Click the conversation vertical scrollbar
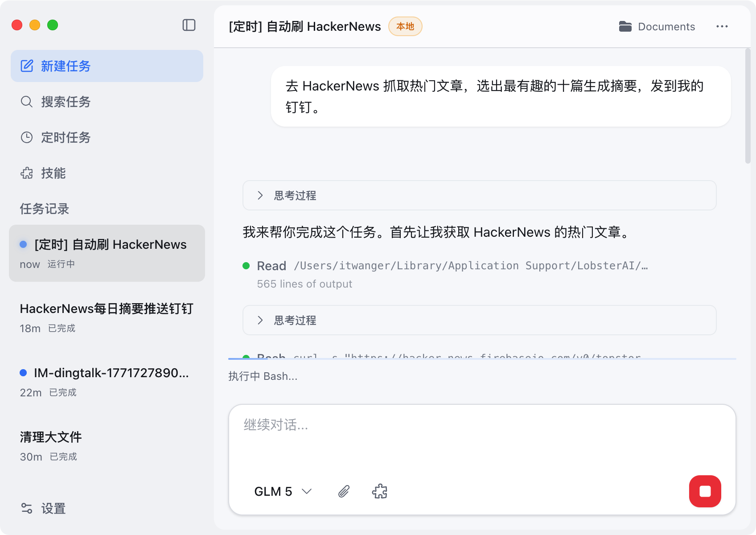The image size is (756, 535). (x=748, y=107)
